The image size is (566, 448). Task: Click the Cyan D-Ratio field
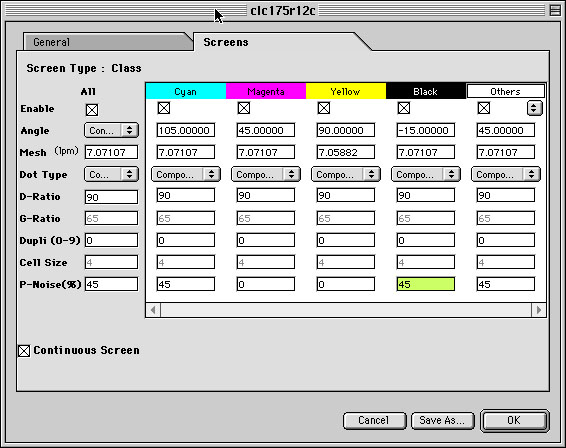[x=186, y=195]
